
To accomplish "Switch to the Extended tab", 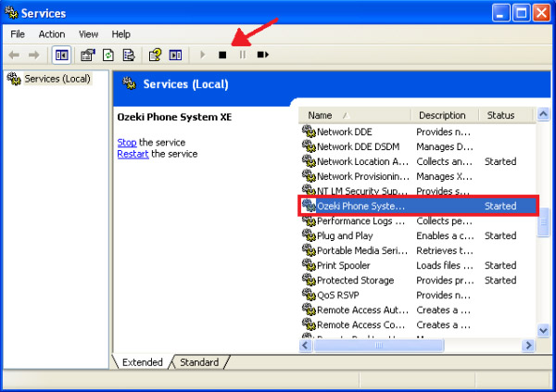I will pos(142,362).
